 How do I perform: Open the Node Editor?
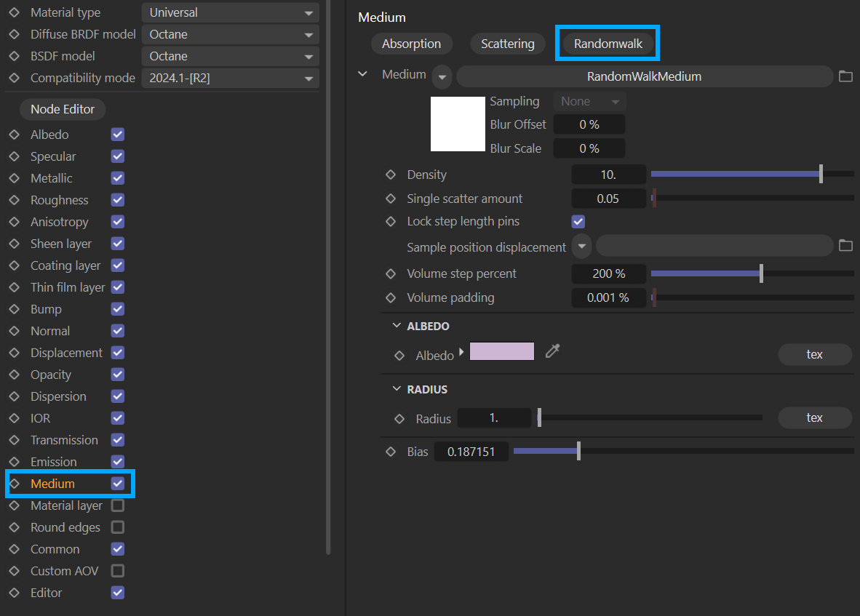63,109
